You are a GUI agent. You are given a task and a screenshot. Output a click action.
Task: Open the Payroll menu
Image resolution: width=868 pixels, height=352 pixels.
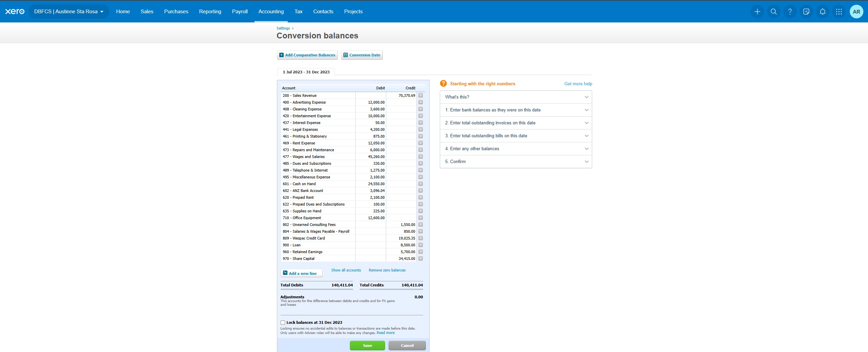(240, 12)
